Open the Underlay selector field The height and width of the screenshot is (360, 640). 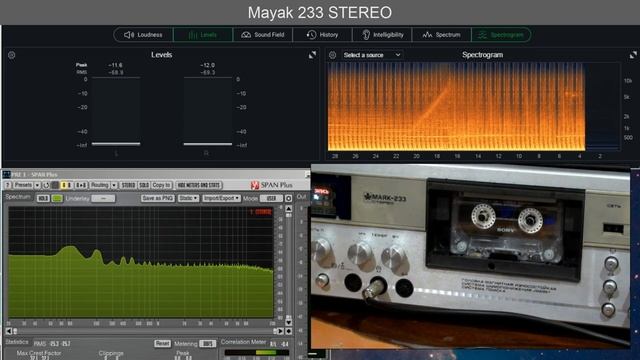pyautogui.click(x=103, y=198)
